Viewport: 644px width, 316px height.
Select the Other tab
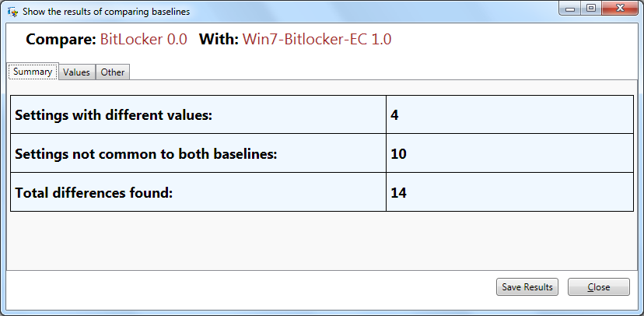pos(112,72)
